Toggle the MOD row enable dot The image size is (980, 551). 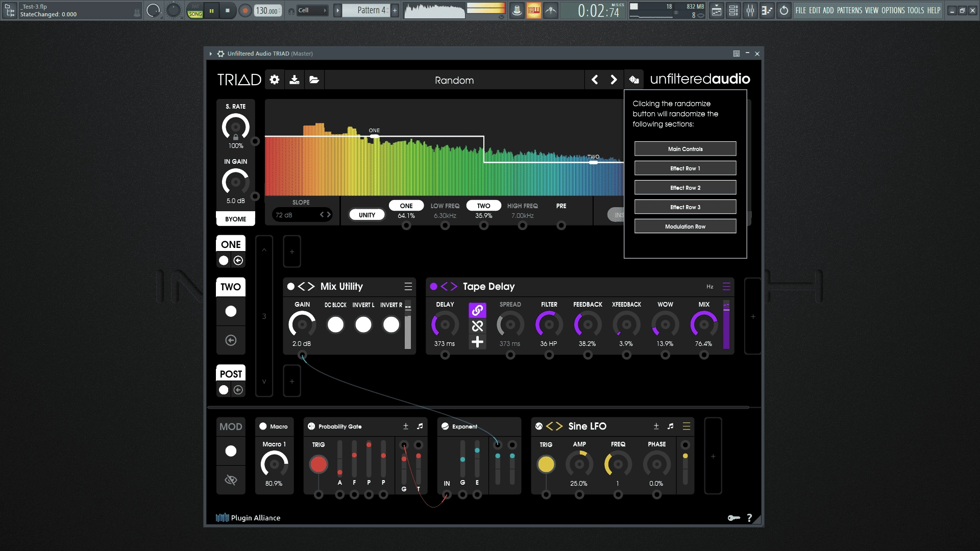pyautogui.click(x=231, y=451)
